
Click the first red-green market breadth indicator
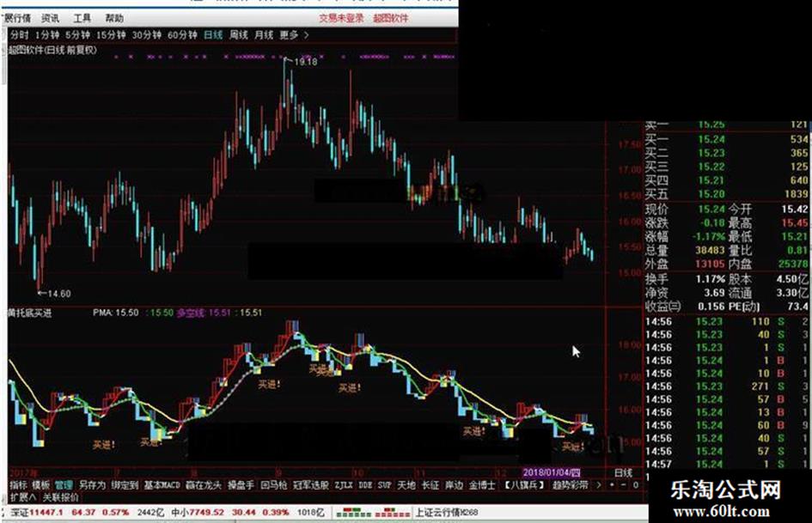point(354,514)
